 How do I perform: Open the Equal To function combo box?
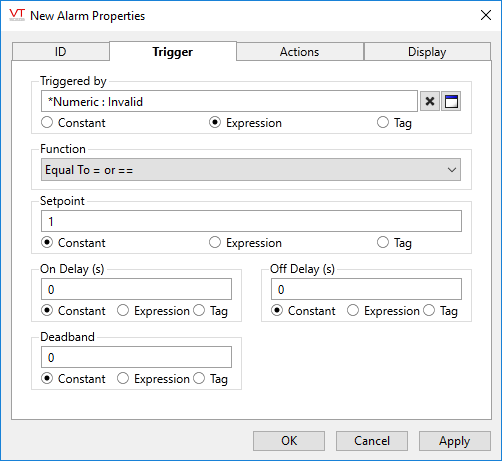pyautogui.click(x=251, y=170)
